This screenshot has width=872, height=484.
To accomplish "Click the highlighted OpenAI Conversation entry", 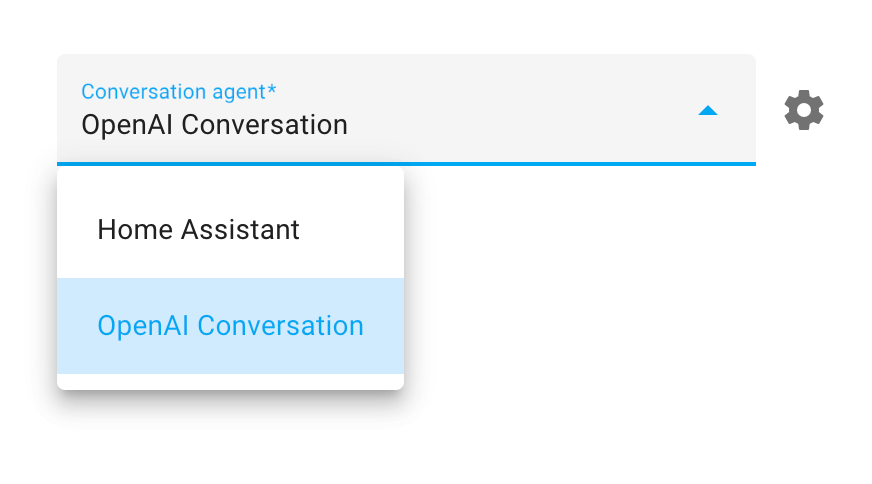I will tap(230, 326).
